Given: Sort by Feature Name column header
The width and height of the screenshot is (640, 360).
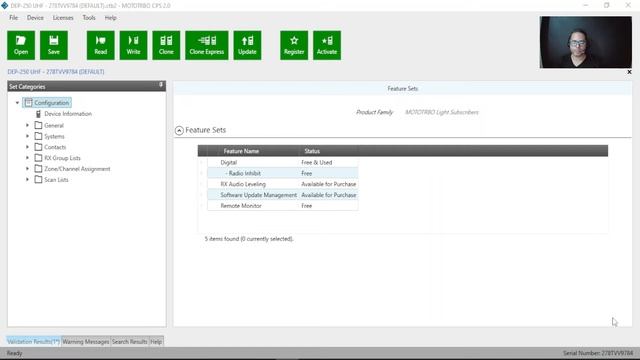Looking at the screenshot, I should coord(241,151).
